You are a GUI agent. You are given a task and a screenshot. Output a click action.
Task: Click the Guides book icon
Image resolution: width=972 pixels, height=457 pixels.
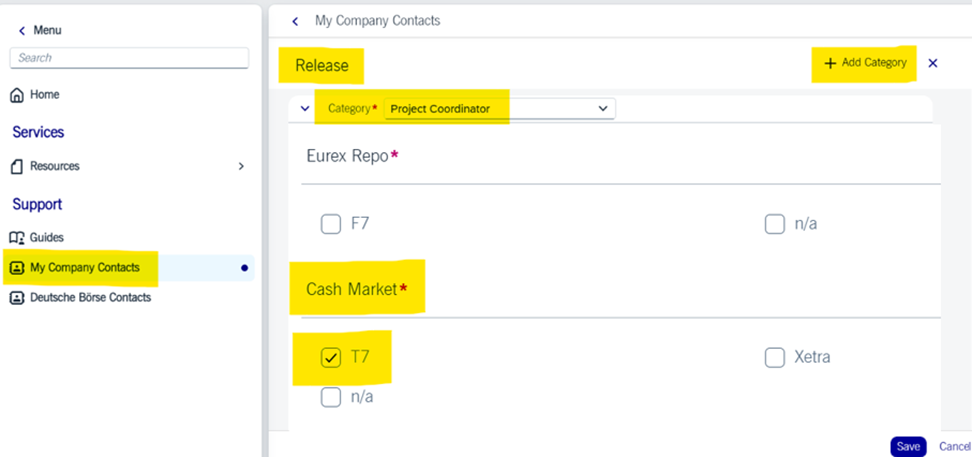pos(17,237)
